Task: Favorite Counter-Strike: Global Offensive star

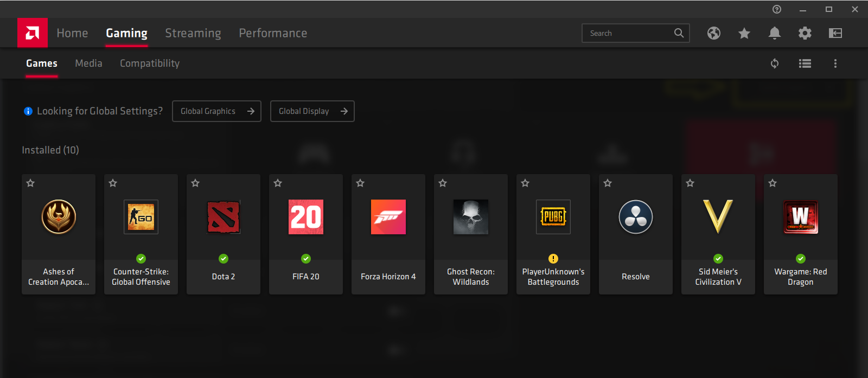Action: coord(113,183)
